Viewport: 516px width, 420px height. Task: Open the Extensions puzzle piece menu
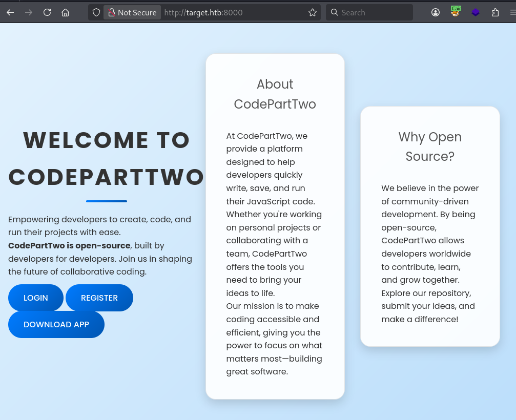coord(495,12)
